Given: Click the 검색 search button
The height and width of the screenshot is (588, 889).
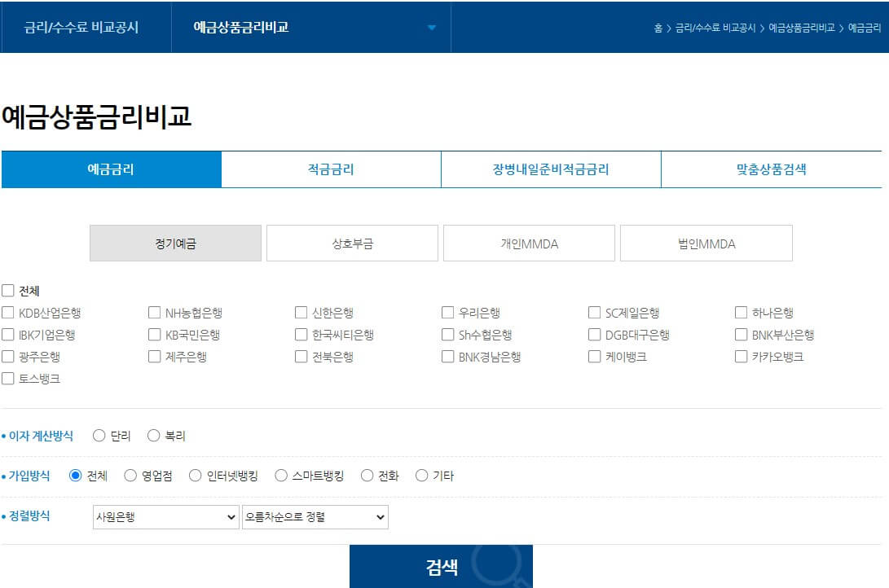Looking at the screenshot, I should click(442, 568).
